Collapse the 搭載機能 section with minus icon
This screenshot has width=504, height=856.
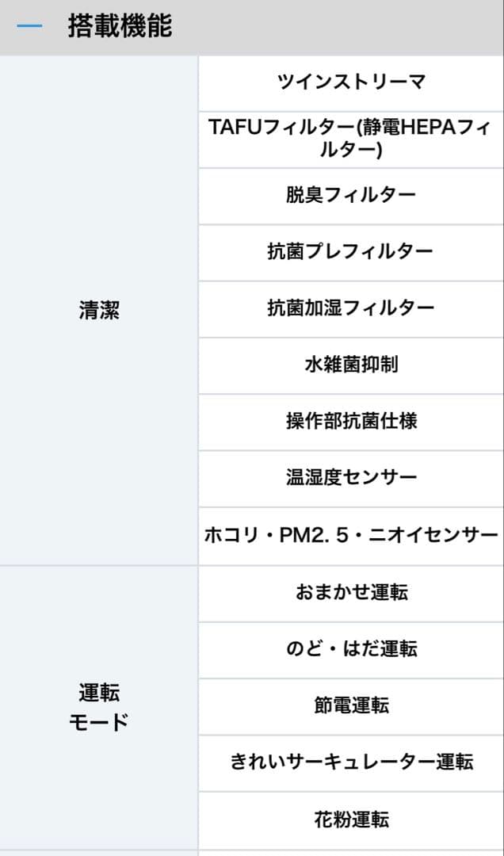pyautogui.click(x=29, y=27)
